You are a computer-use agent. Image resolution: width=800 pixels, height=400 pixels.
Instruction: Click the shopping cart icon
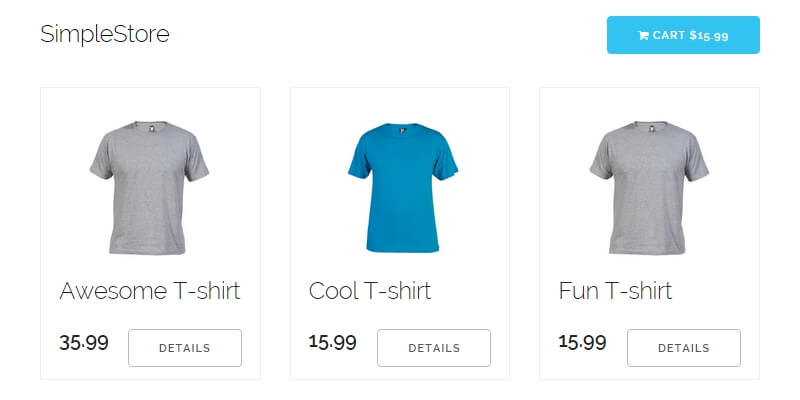point(643,35)
